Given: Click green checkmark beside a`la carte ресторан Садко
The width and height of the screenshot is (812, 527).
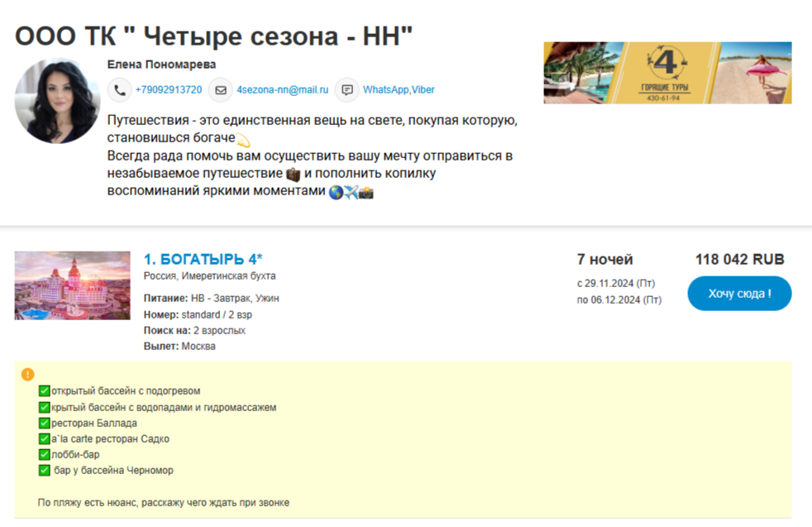Looking at the screenshot, I should (45, 438).
